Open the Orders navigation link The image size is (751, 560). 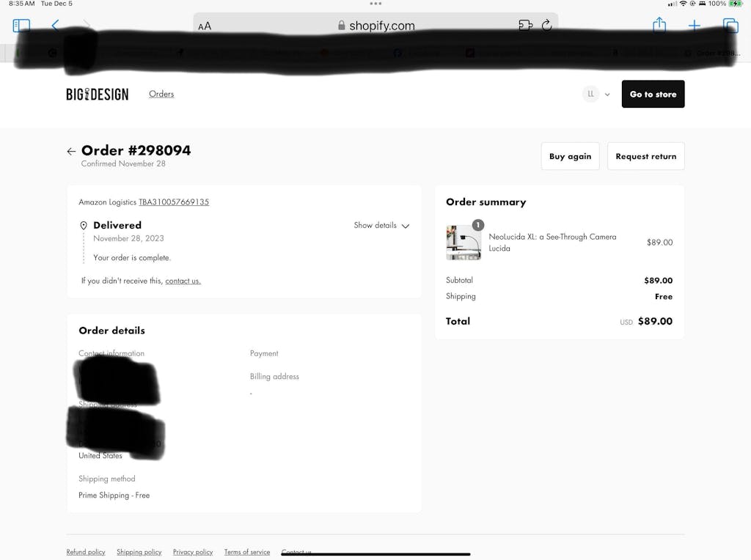161,95
